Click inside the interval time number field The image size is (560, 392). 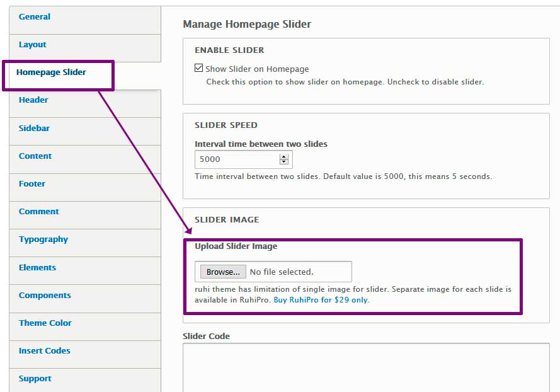(236, 159)
